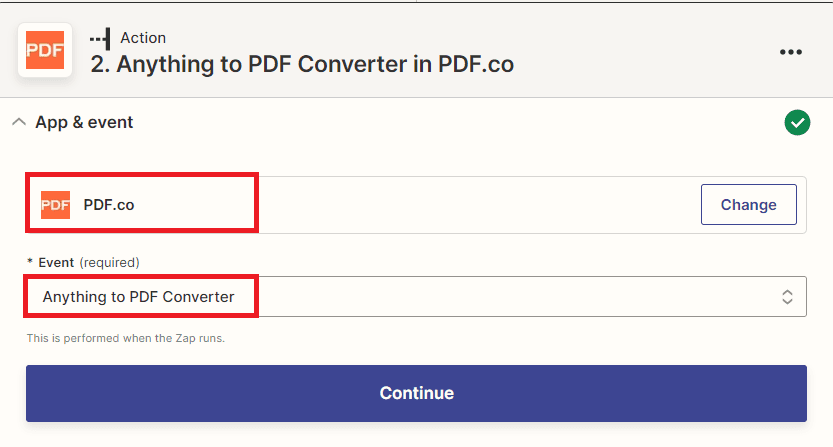Toggle the "App & event" section header label
The width and height of the screenshot is (833, 447).
[x=84, y=122]
